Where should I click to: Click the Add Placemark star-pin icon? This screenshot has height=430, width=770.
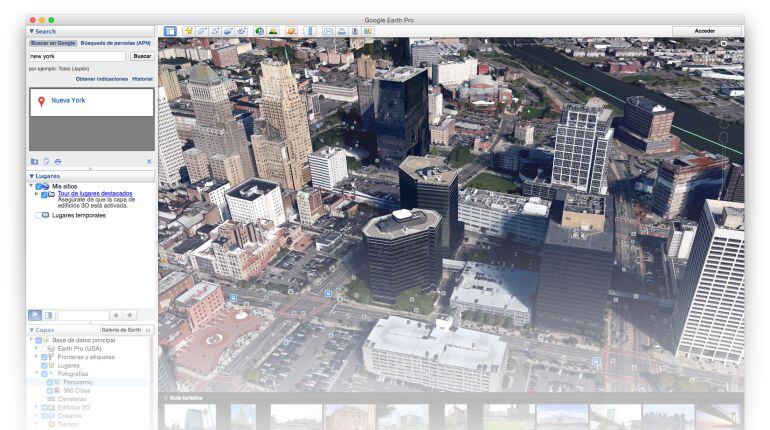point(189,31)
